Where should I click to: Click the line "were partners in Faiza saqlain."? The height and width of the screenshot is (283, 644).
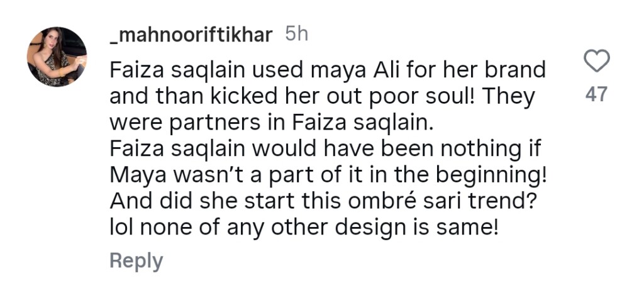coord(272,124)
